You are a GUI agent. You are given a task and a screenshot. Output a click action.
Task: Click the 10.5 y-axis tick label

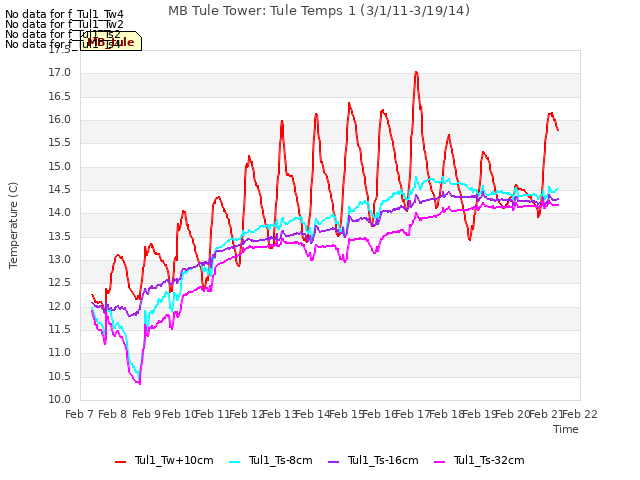coord(60,377)
